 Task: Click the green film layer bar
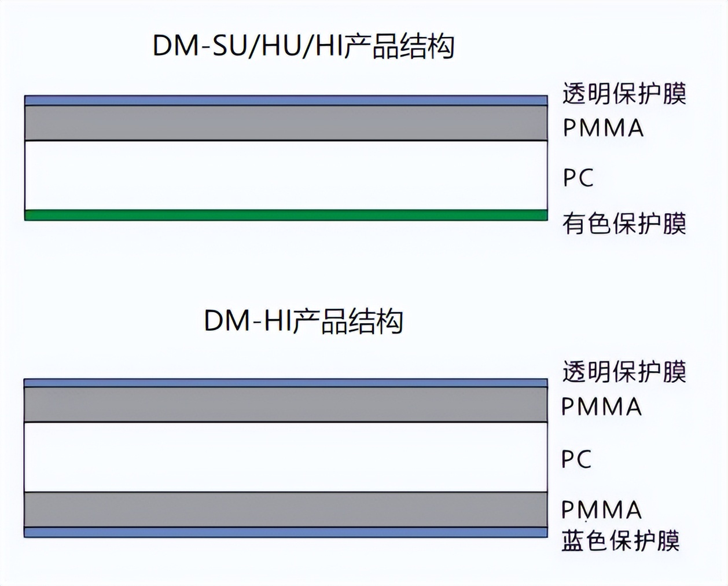[x=286, y=215]
